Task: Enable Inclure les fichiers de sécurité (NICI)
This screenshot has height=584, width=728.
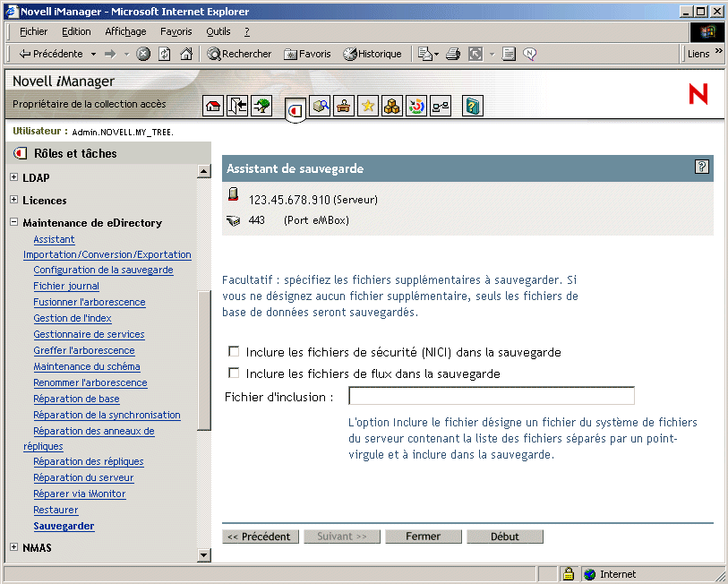Action: coord(234,351)
